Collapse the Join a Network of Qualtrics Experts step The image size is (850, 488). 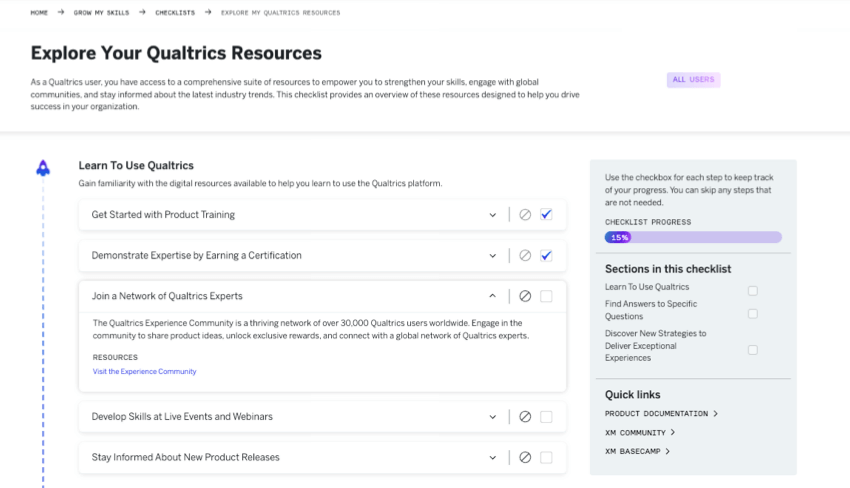pyautogui.click(x=492, y=296)
